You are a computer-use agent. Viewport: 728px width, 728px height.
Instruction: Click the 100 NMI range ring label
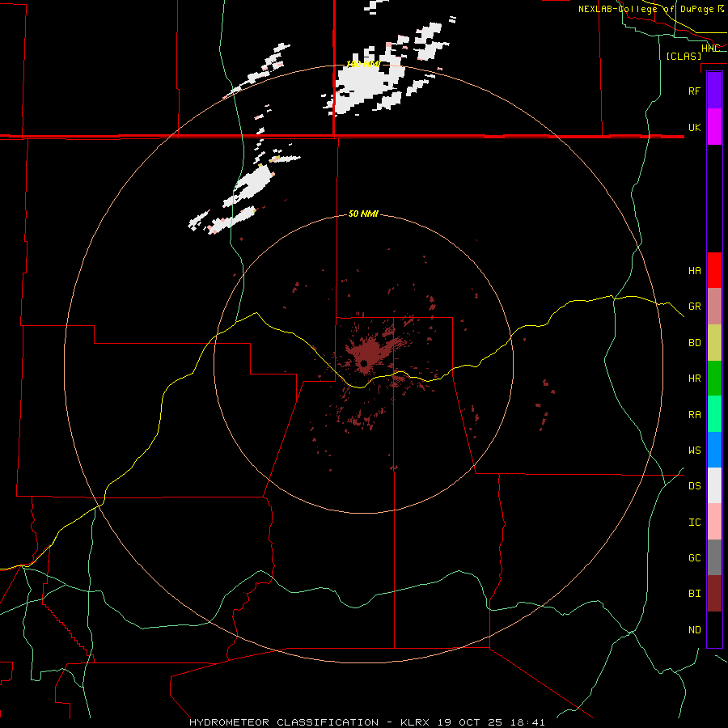(363, 64)
